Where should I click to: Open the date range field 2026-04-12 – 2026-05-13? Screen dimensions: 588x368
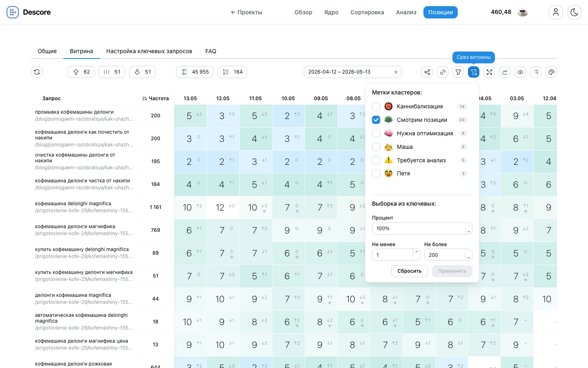pos(353,72)
